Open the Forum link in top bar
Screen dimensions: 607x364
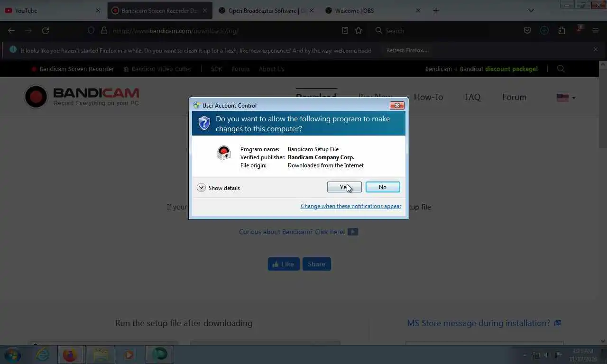[240, 69]
